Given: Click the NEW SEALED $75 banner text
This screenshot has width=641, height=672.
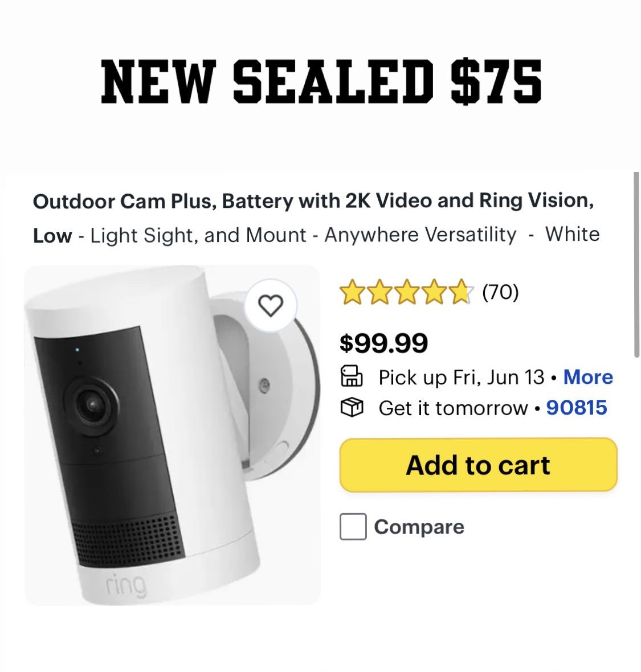Looking at the screenshot, I should tap(321, 81).
